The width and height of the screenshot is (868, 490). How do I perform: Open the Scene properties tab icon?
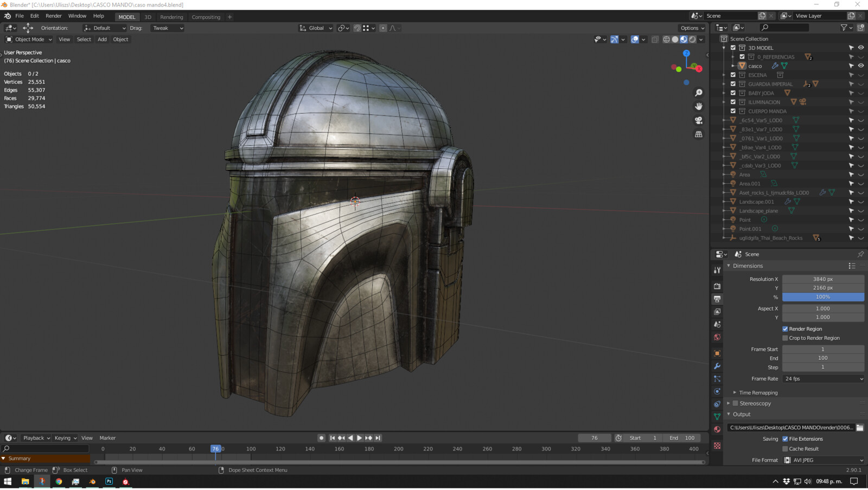717,324
